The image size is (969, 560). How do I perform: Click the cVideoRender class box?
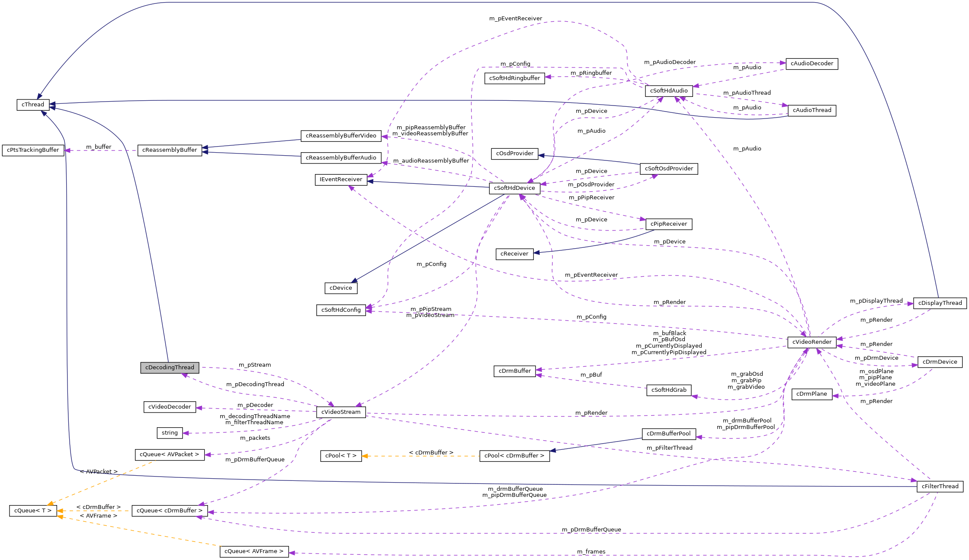[812, 342]
